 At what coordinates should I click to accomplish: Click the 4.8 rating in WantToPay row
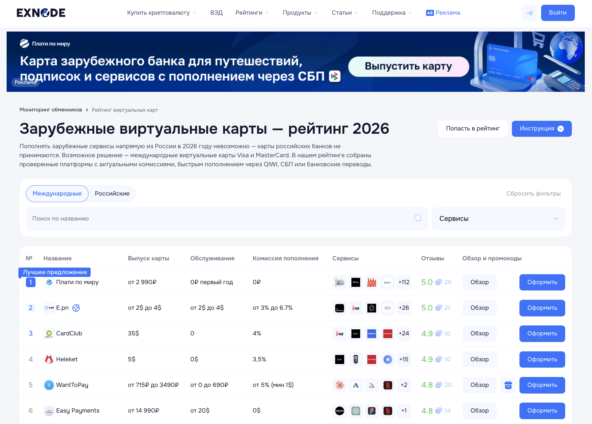[427, 385]
